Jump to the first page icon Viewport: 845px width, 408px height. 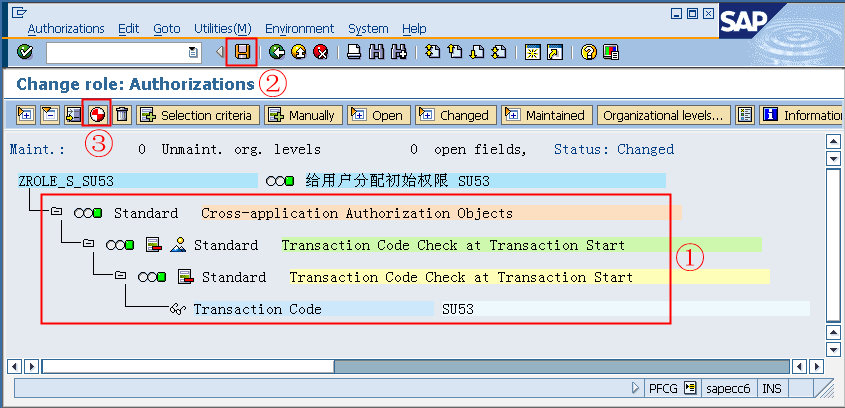(x=433, y=52)
